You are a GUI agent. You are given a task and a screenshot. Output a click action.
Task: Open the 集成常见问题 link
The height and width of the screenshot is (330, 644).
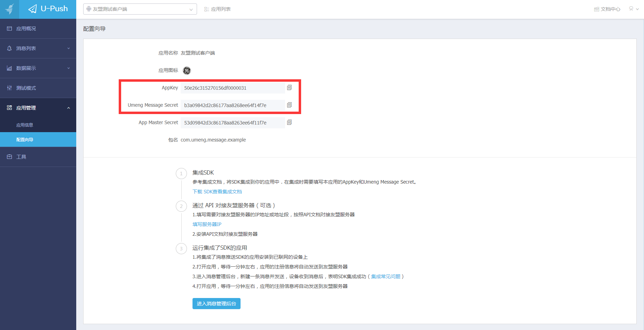tap(386, 276)
